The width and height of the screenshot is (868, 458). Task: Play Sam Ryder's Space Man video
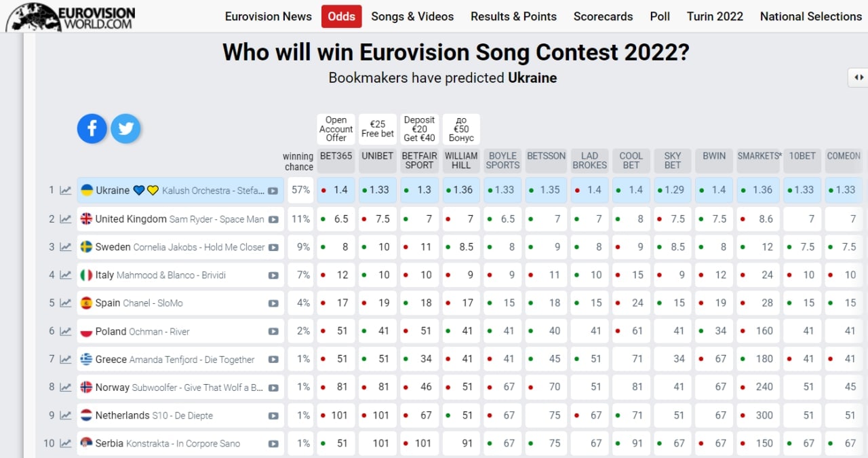[273, 218]
